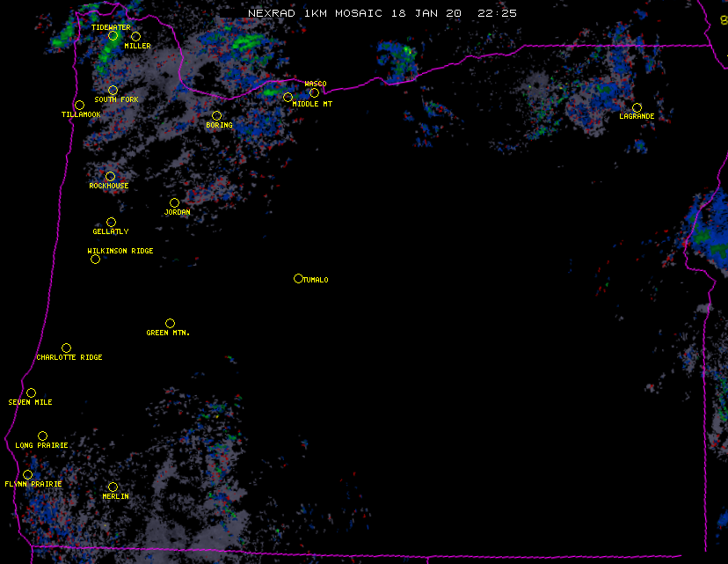The image size is (728, 564).
Task: Click the Tidewater station circle marker
Action: pyautogui.click(x=113, y=36)
